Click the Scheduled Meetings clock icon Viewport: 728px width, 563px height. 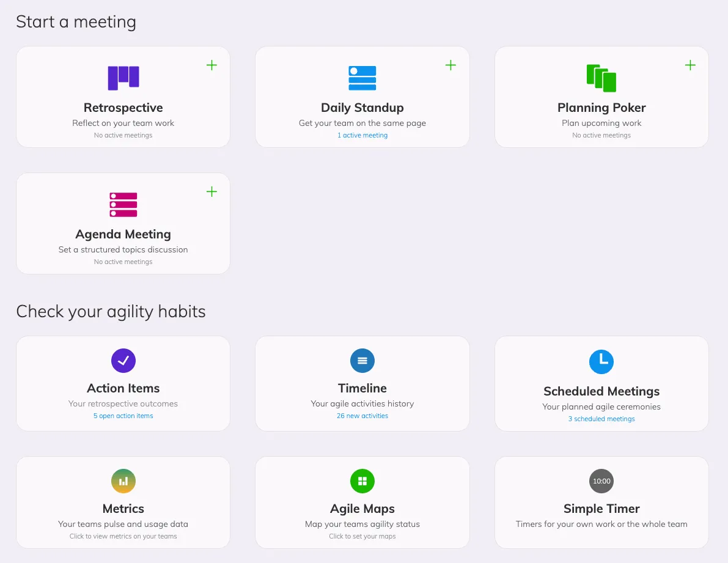tap(601, 361)
